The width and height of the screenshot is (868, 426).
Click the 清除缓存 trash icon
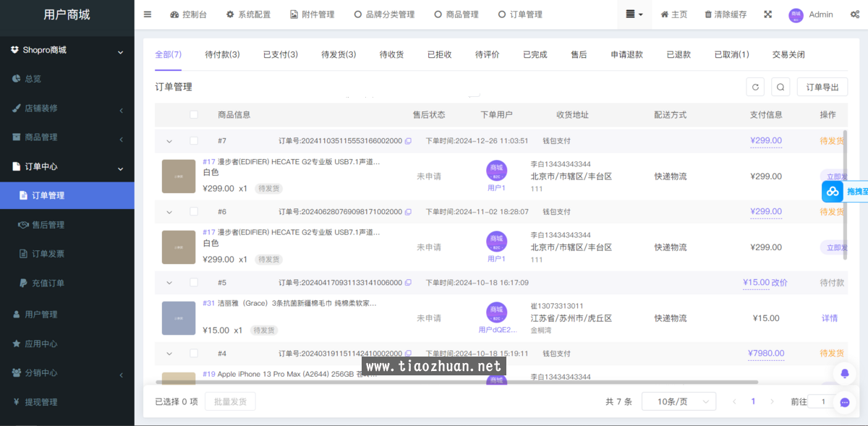[x=707, y=14]
